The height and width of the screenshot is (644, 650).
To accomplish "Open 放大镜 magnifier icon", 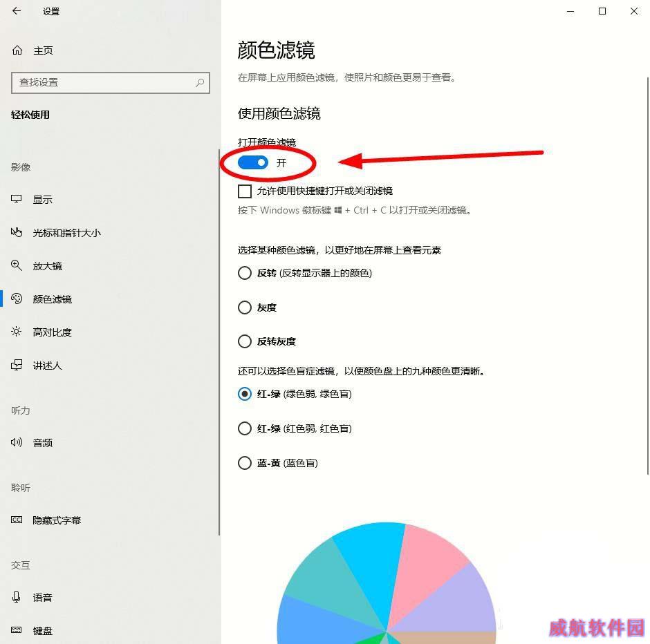I will (x=16, y=265).
